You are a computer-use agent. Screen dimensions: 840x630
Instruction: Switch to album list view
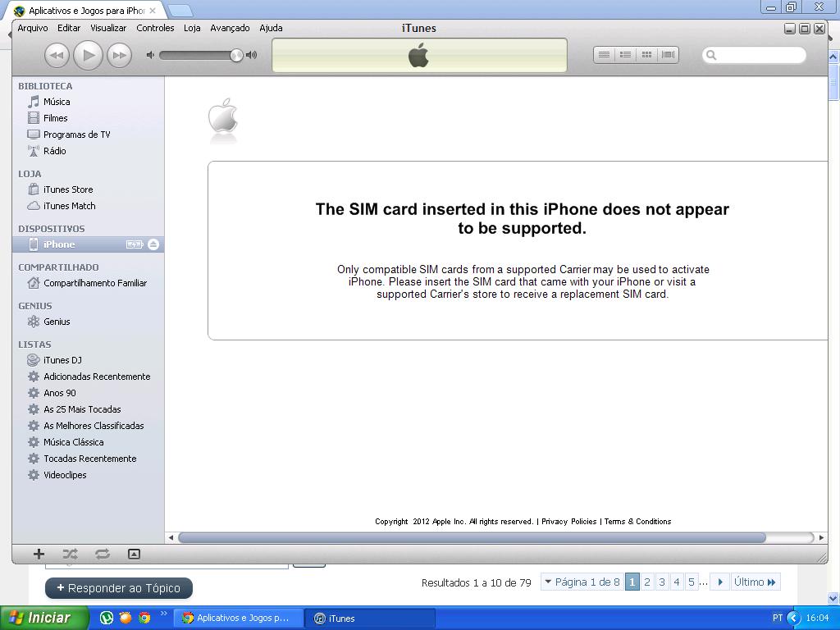[x=625, y=55]
